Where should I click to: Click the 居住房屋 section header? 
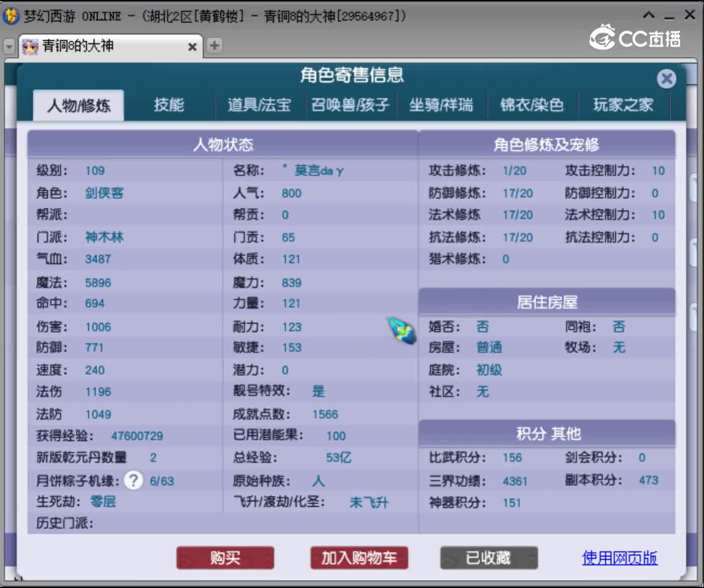[547, 302]
